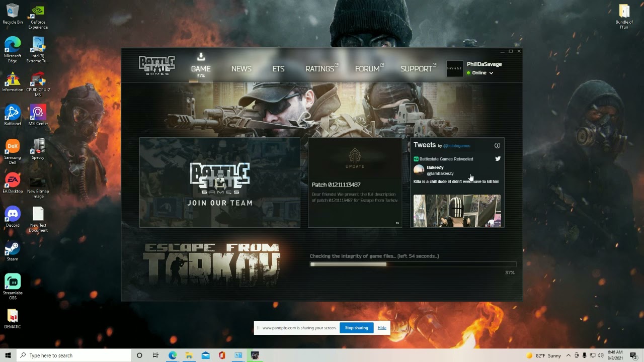Click the Battlestate Games logo in launcher header
Image resolution: width=644 pixels, height=362 pixels.
pos(157,65)
